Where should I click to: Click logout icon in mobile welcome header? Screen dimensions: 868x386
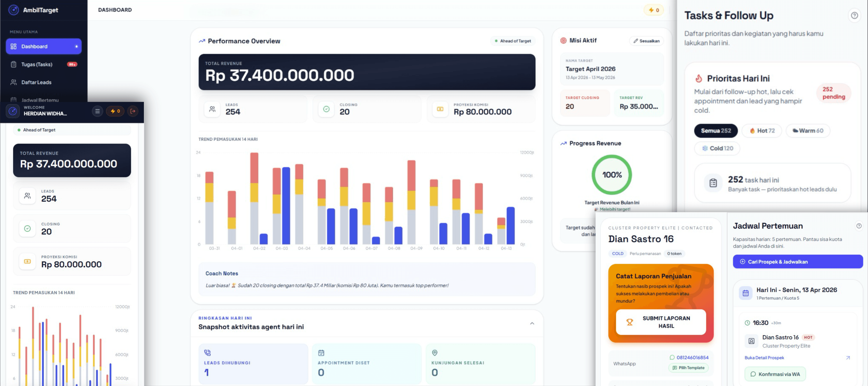click(133, 111)
